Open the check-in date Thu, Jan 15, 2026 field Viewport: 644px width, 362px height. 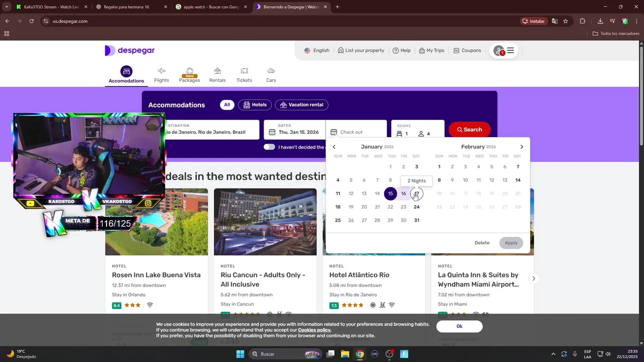coord(294,130)
